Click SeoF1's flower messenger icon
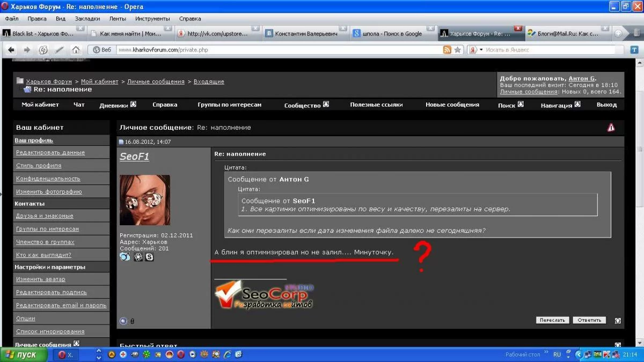Viewport: 644px width, 362px height. point(138,257)
